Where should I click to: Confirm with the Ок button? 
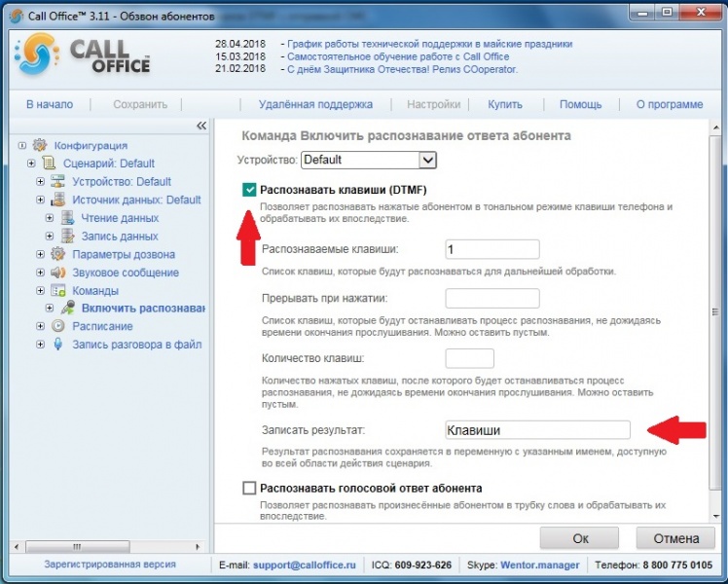pos(580,538)
